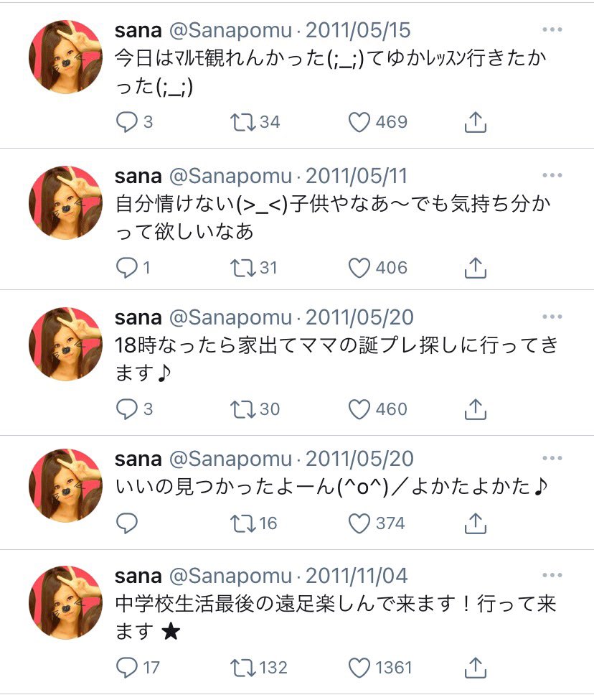Share the 2011/05/15 tweet
This screenshot has width=594, height=700.
click(x=475, y=123)
